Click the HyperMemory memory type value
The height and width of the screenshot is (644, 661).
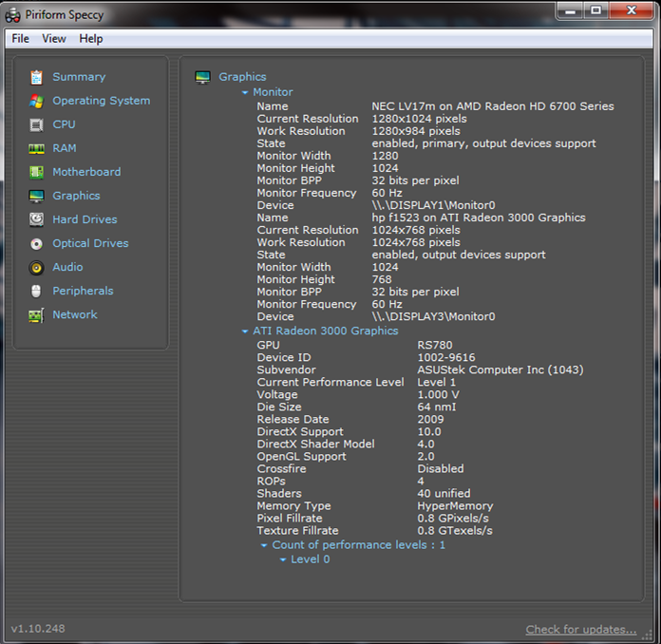point(455,506)
